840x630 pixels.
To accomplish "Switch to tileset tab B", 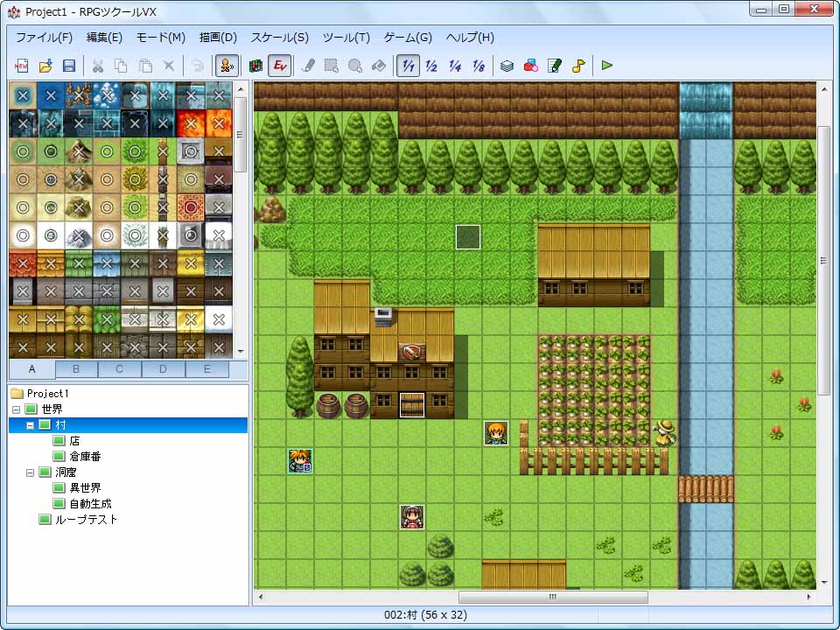I will click(76, 369).
